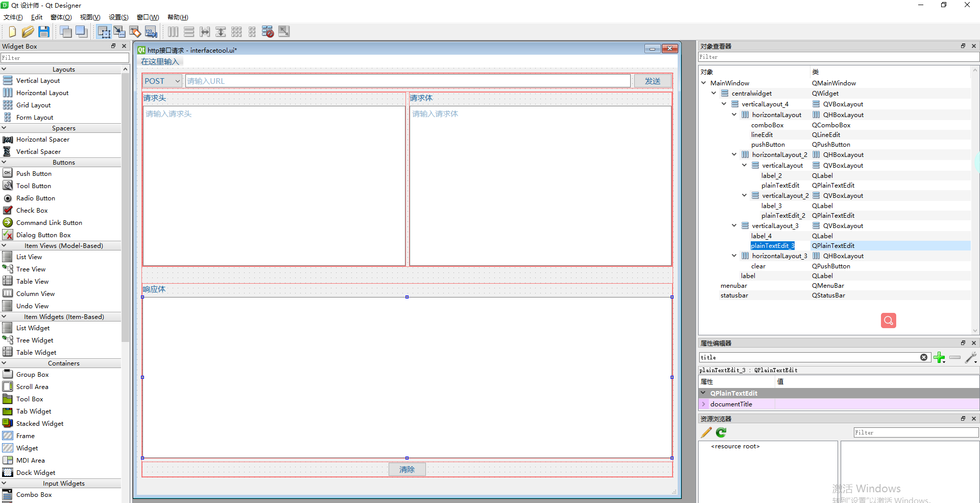Click Lay Out Horizontally in Splitter icon
This screenshot has height=503, width=980.
coord(205,32)
